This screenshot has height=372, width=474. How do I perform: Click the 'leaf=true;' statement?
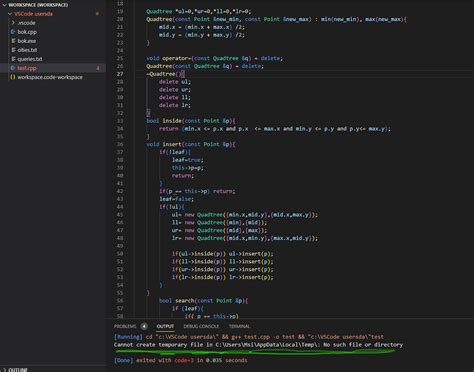[x=188, y=160]
